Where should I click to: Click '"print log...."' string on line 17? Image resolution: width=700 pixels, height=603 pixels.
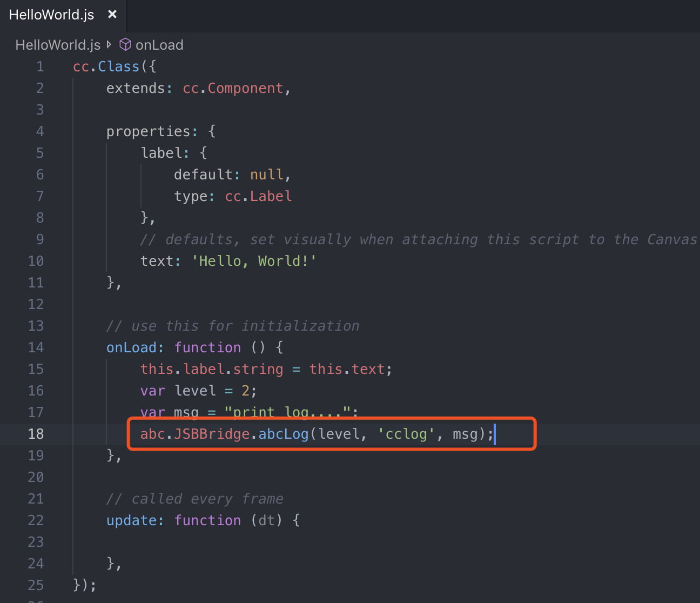pos(288,412)
